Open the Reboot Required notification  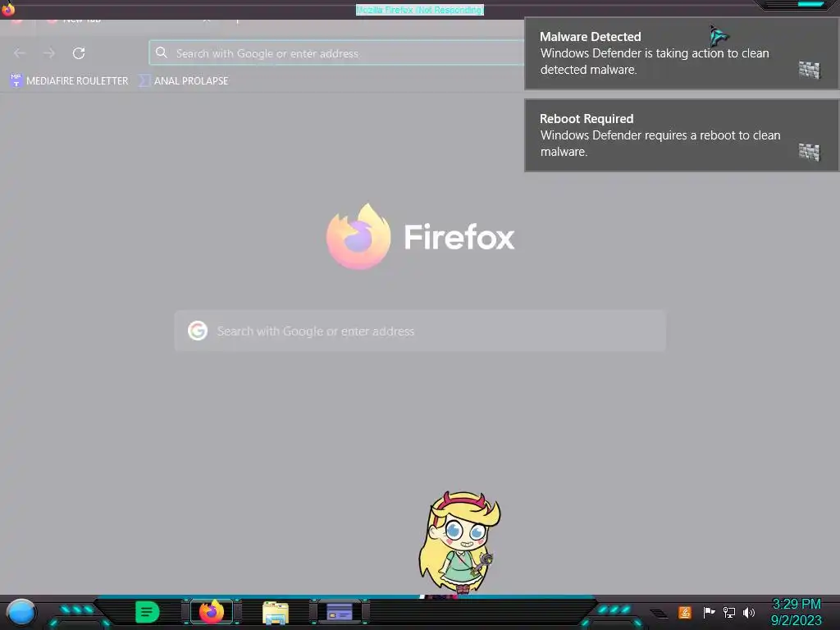tap(681, 135)
